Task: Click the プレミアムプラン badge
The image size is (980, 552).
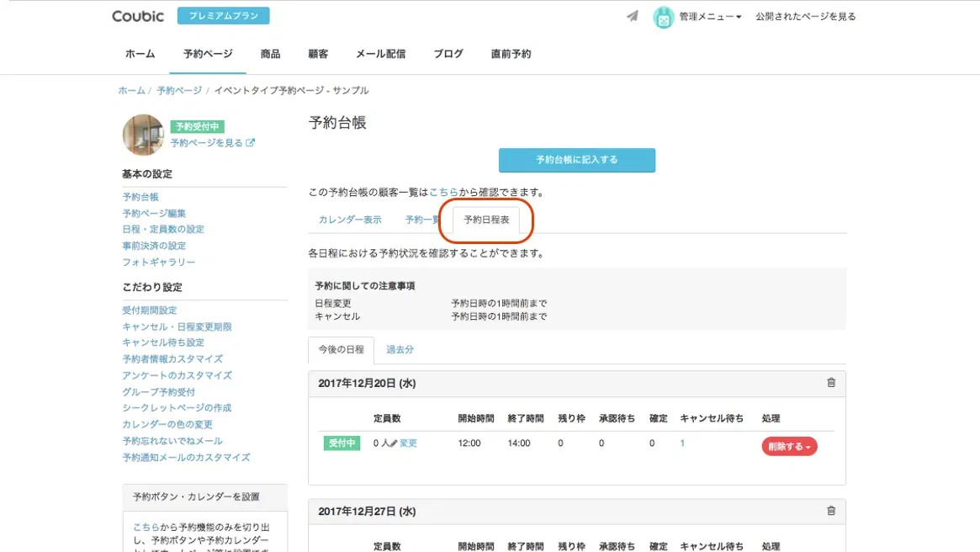Action: pyautogui.click(x=223, y=16)
